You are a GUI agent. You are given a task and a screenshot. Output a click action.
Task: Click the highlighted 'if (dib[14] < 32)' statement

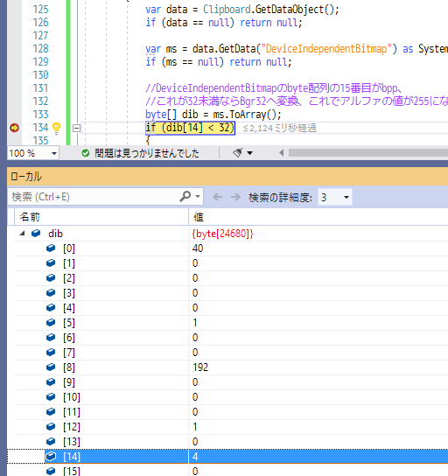coord(190,128)
